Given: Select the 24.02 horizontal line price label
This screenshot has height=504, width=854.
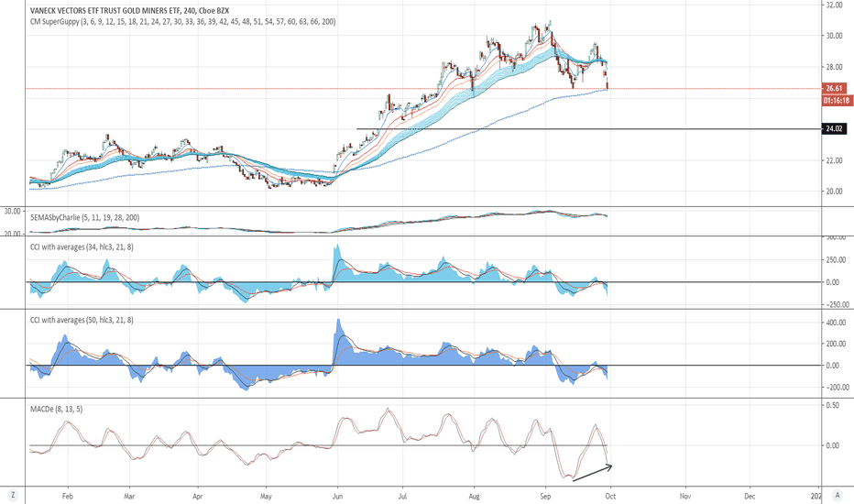Looking at the screenshot, I should tap(835, 129).
